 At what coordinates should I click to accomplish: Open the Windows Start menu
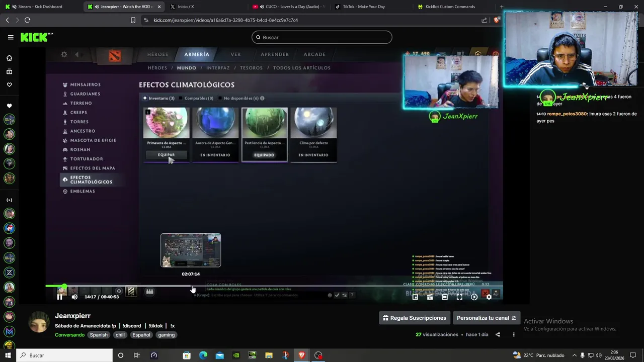8,355
